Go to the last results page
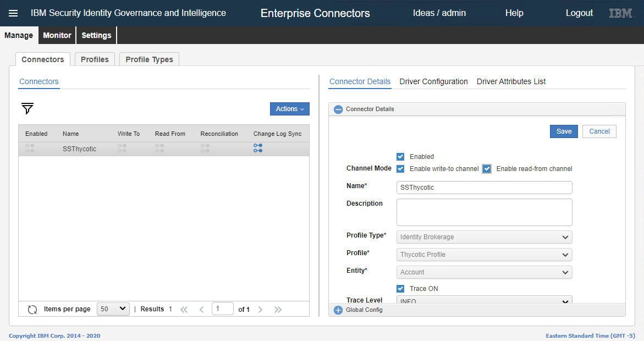 pyautogui.click(x=278, y=310)
